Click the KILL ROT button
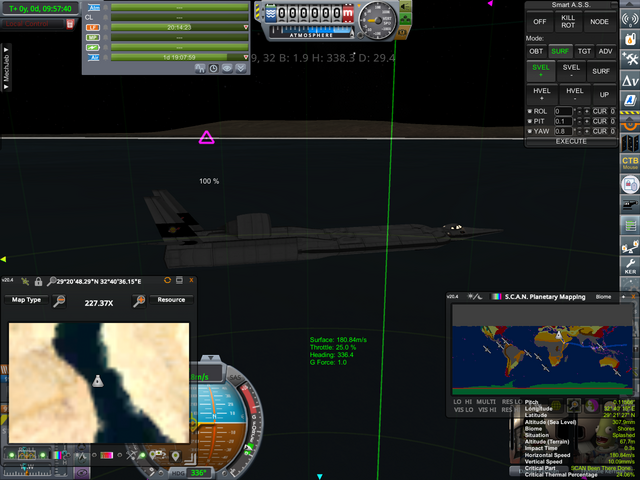Screen dimensions: 640x480 (x=568, y=22)
